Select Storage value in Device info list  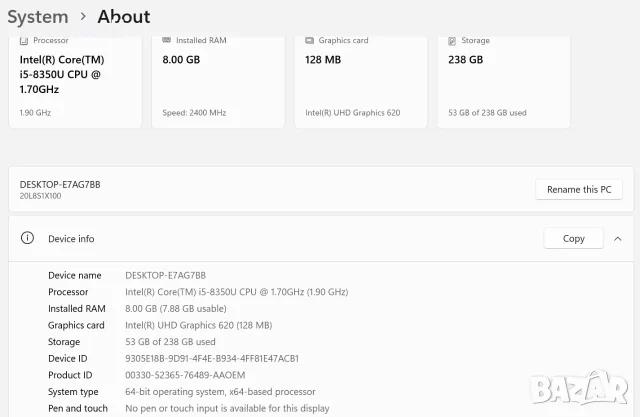tap(170, 342)
